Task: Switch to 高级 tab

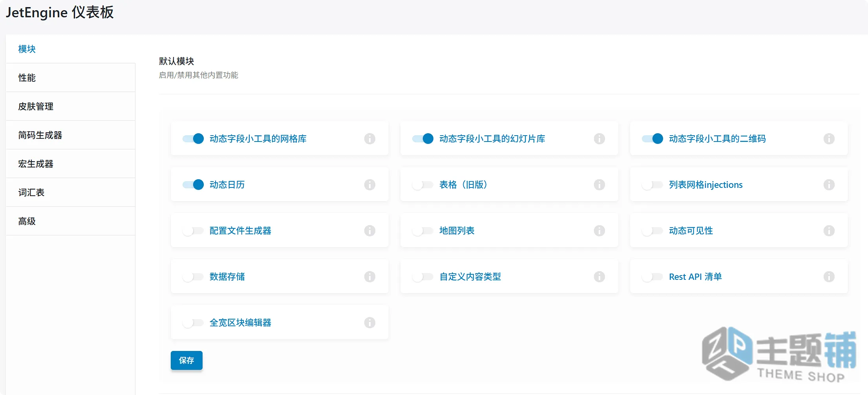Action: pos(71,221)
